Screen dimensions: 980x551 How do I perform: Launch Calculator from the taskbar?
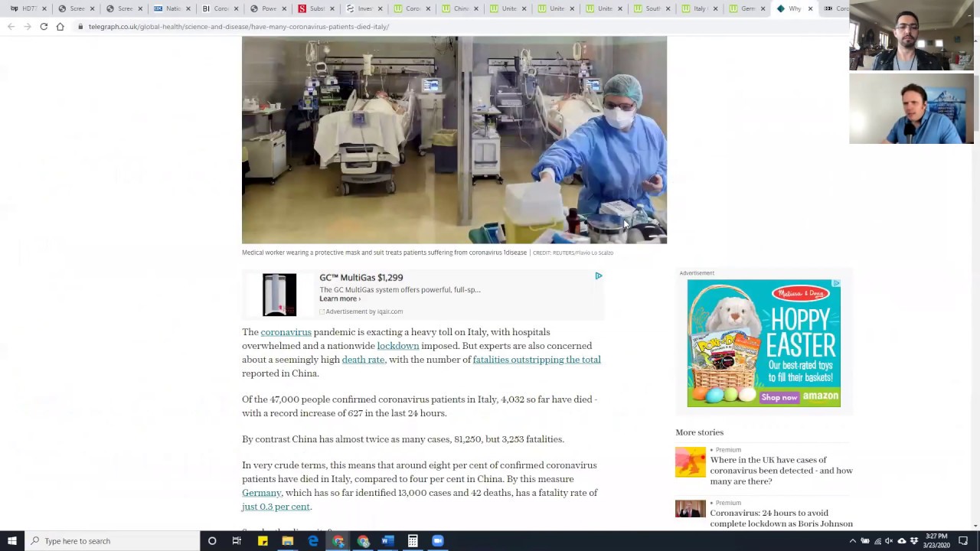click(413, 541)
